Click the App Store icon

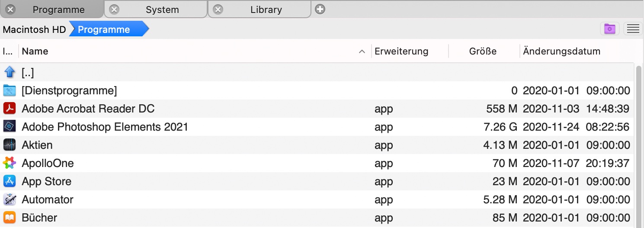pyautogui.click(x=9, y=181)
